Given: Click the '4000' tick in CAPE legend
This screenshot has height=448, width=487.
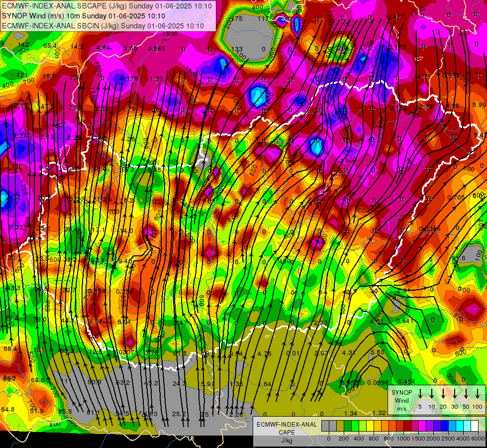Looking at the screenshot, I should click(463, 439).
